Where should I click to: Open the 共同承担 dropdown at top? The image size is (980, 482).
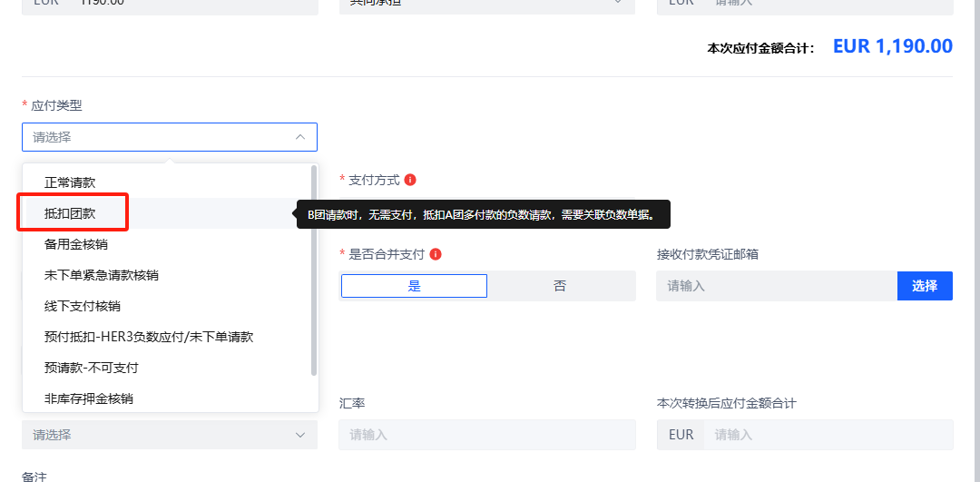[487, 3]
